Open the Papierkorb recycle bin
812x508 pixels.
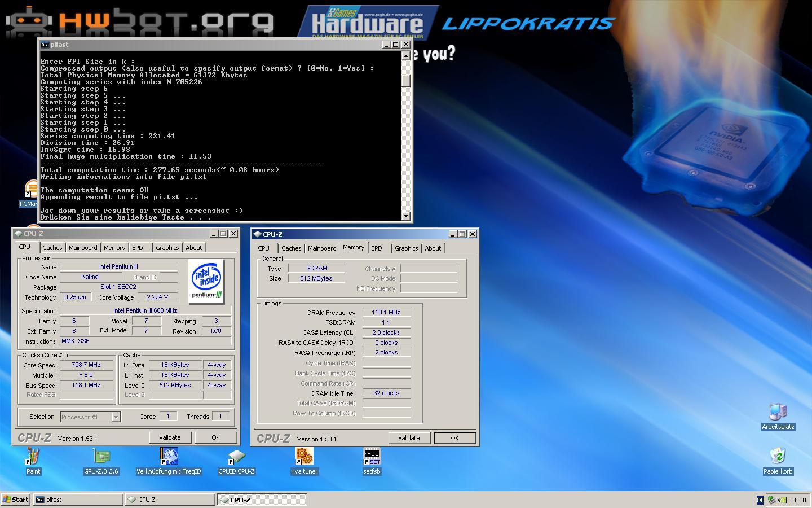click(778, 462)
